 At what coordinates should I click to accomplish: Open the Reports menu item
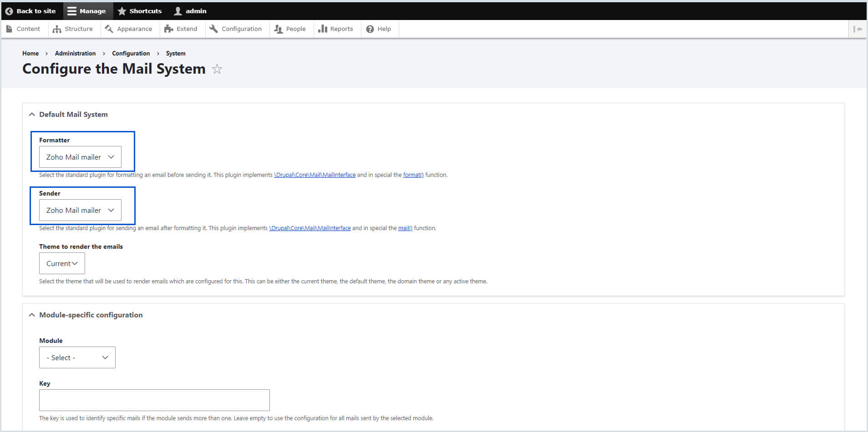(x=336, y=29)
